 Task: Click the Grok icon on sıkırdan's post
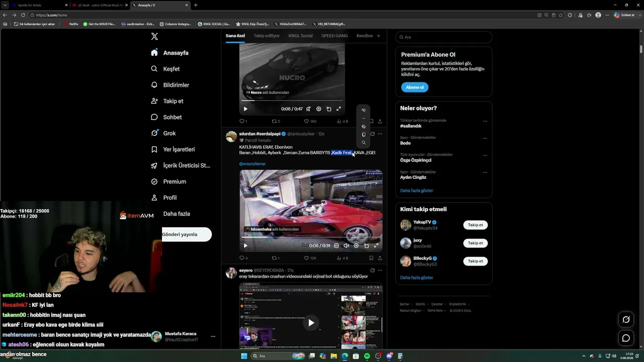click(372, 134)
